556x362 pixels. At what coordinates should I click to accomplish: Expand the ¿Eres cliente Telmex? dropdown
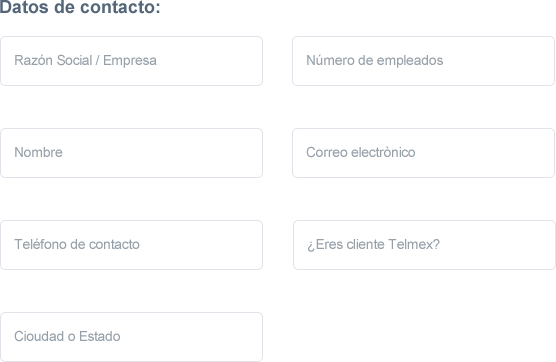point(424,245)
